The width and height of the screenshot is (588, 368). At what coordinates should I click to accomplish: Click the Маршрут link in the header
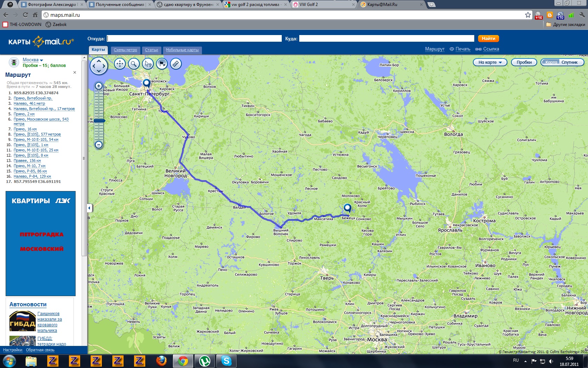tap(435, 49)
